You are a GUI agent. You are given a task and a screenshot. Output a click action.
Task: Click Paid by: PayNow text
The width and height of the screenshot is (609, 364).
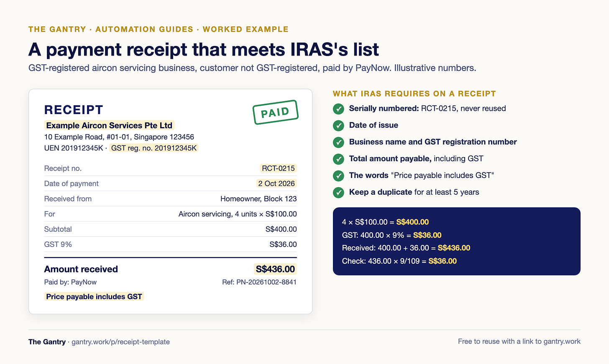pyautogui.click(x=70, y=282)
